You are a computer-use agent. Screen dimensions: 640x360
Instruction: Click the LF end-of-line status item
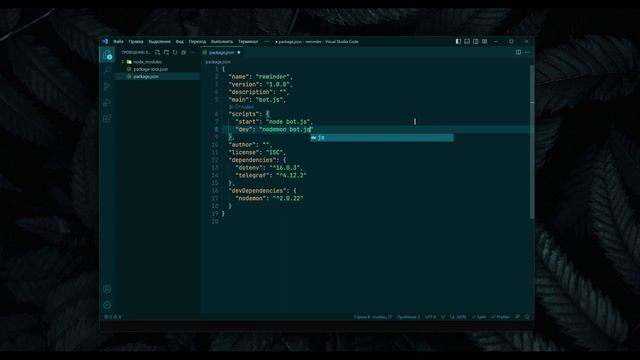pyautogui.click(x=443, y=317)
